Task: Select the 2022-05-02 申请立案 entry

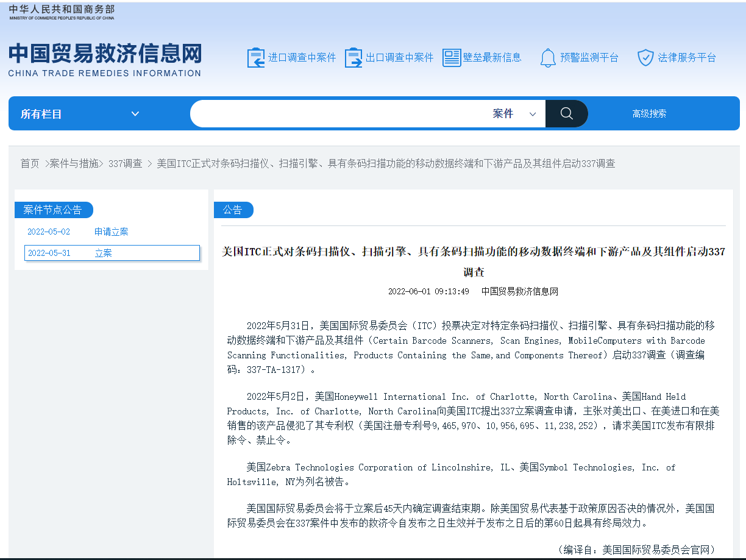Action: pyautogui.click(x=112, y=232)
